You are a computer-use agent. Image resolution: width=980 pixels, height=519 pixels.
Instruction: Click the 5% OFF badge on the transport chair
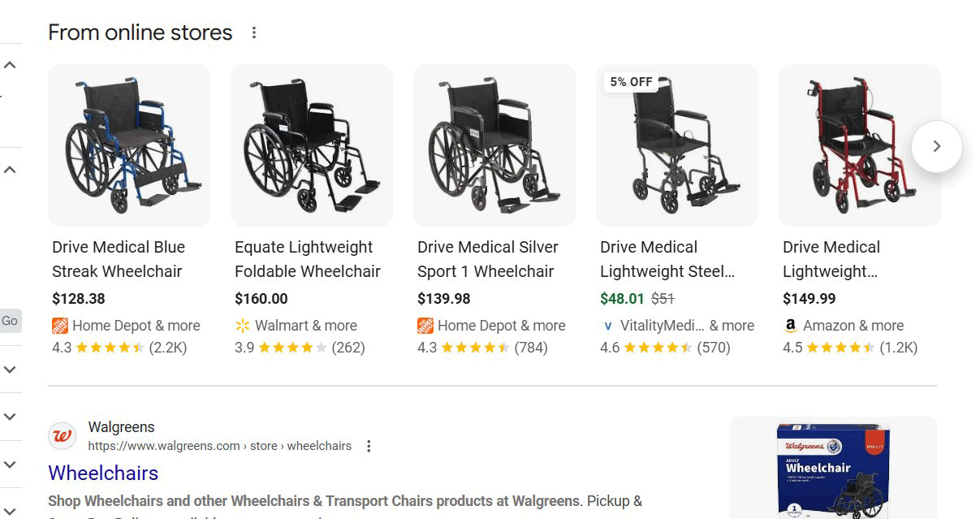click(x=629, y=81)
